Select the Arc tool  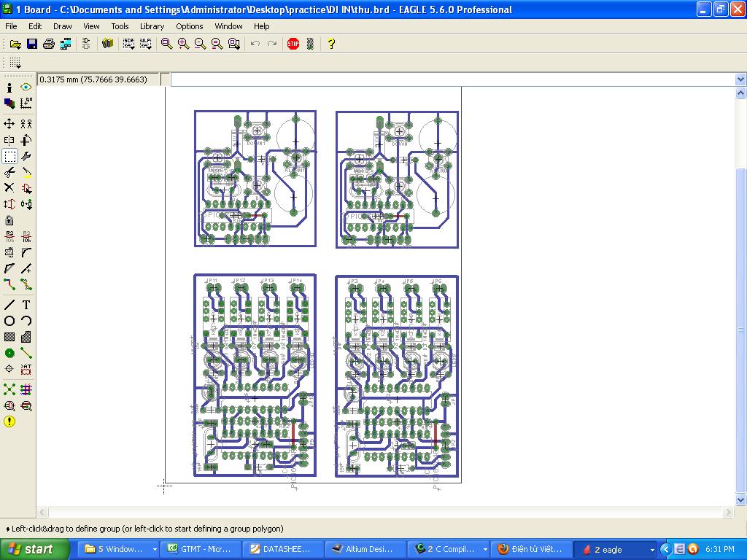tap(26, 321)
